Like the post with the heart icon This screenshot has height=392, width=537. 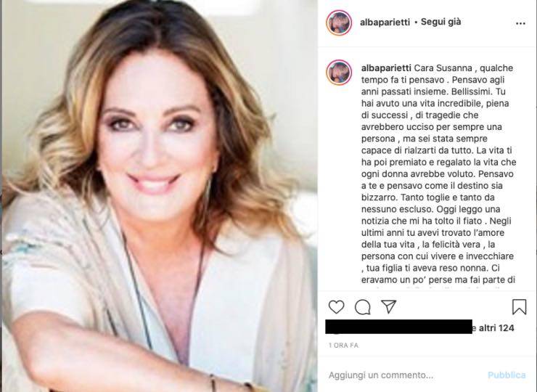point(336,306)
